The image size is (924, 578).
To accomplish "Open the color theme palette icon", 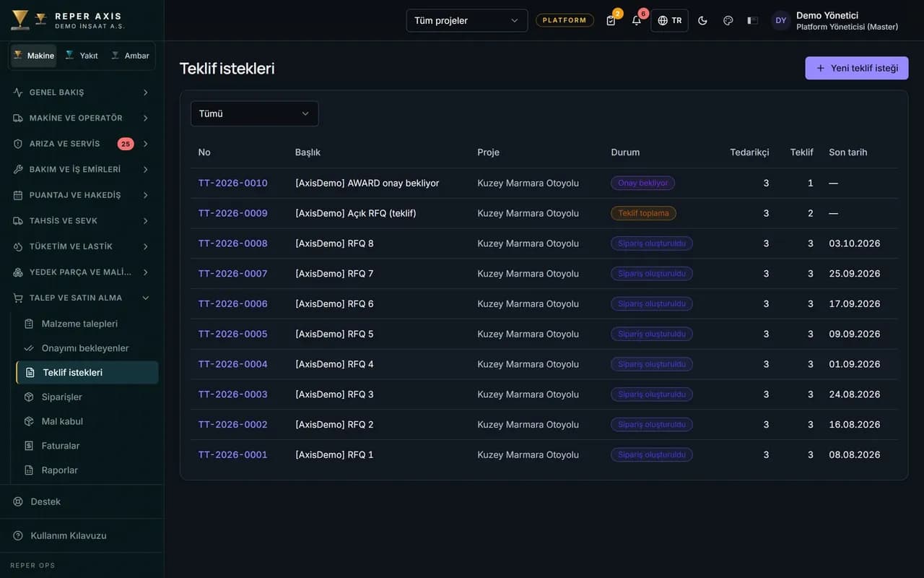I will click(x=728, y=20).
